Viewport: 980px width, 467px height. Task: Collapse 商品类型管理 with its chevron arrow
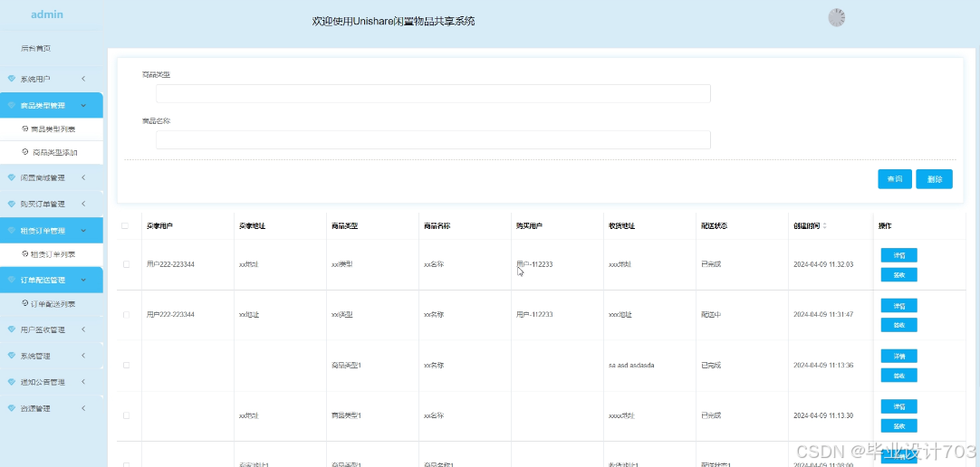click(83, 106)
